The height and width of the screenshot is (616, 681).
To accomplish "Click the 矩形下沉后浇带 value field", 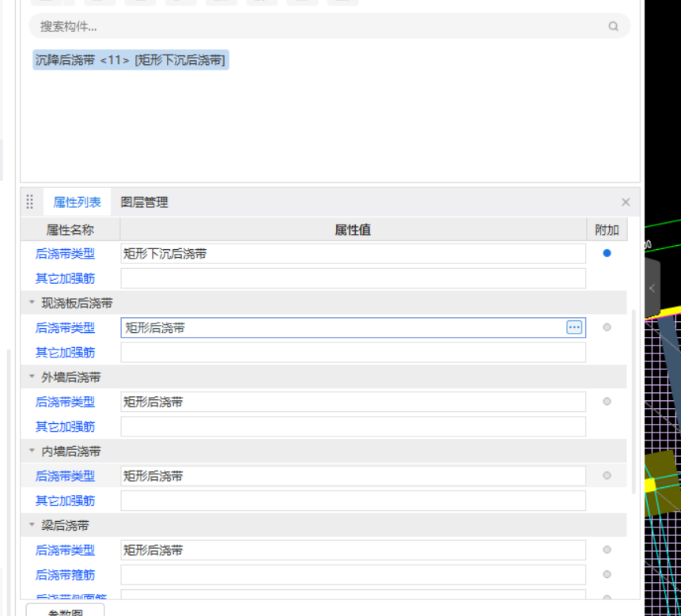I will (x=353, y=254).
